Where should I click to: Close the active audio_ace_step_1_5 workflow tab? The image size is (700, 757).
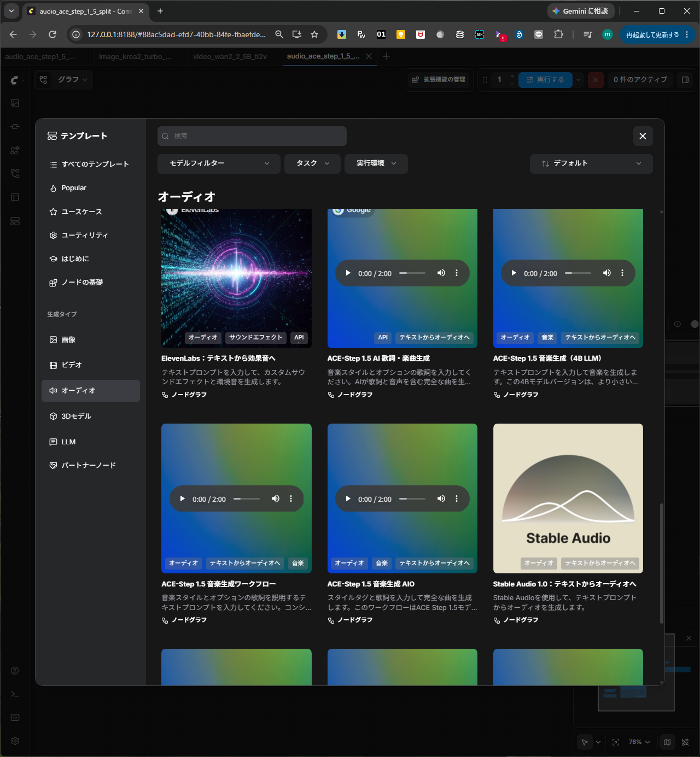pyautogui.click(x=369, y=56)
